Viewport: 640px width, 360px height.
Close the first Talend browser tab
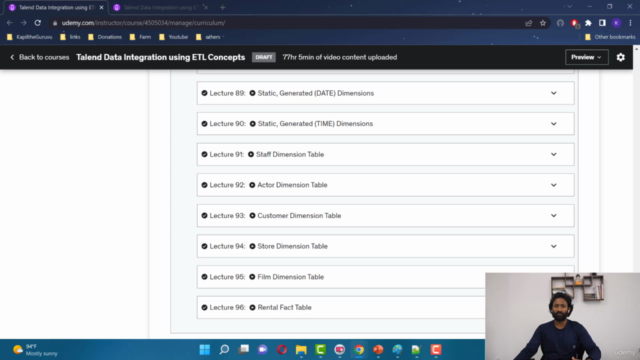[101, 7]
